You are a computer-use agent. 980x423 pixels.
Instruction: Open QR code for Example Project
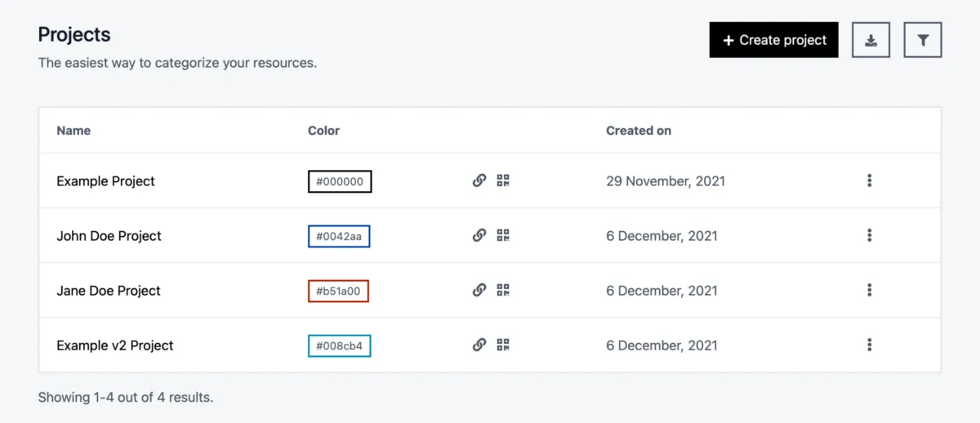tap(503, 180)
